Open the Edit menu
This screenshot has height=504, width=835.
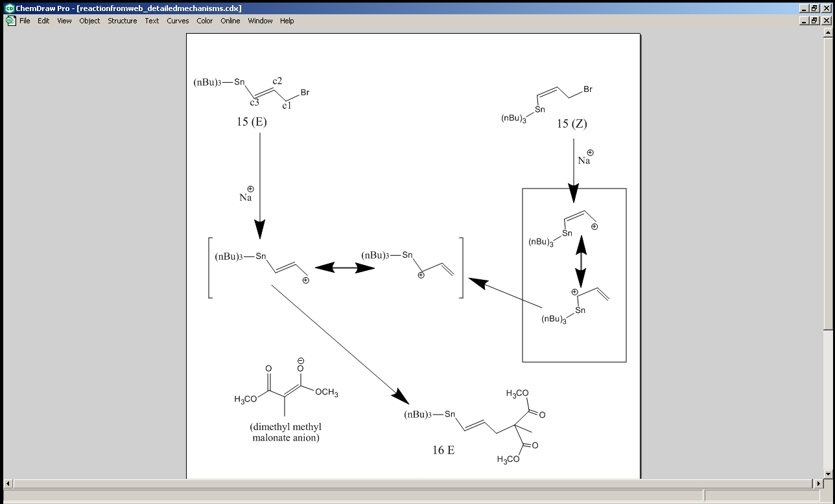tap(43, 21)
